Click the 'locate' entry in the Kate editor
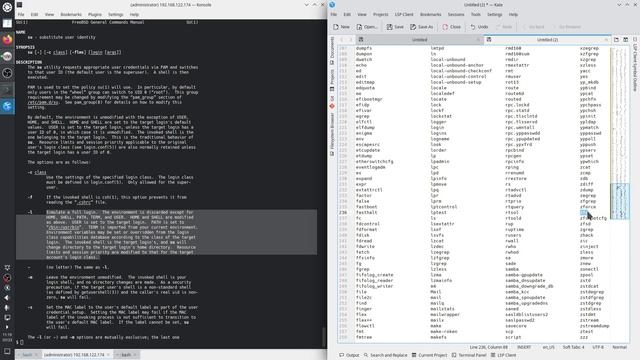This screenshot has height=360, width=640. coord(438,99)
